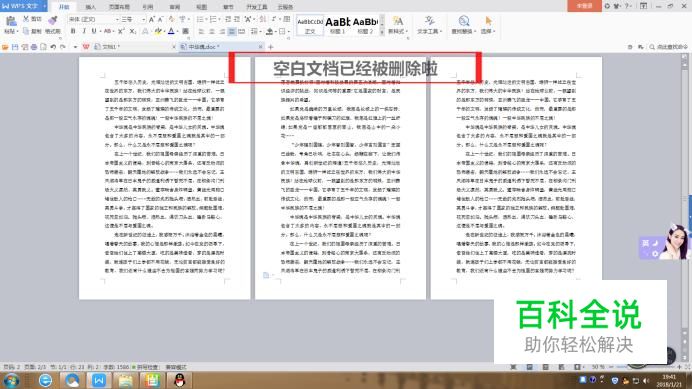The width and height of the screenshot is (692, 389).
Task: Open the Developer Tools tab
Action: (257, 7)
